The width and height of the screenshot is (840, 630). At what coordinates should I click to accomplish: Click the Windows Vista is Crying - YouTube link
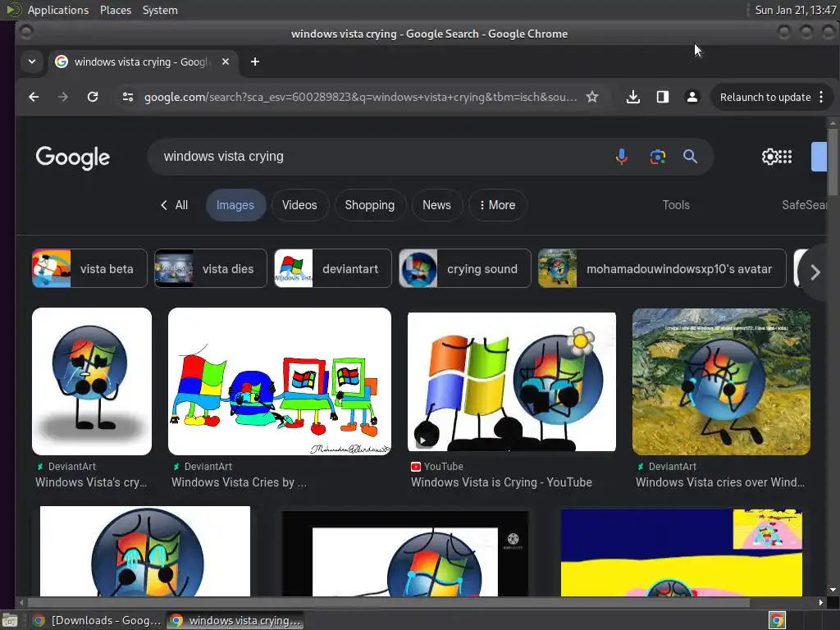click(x=501, y=482)
